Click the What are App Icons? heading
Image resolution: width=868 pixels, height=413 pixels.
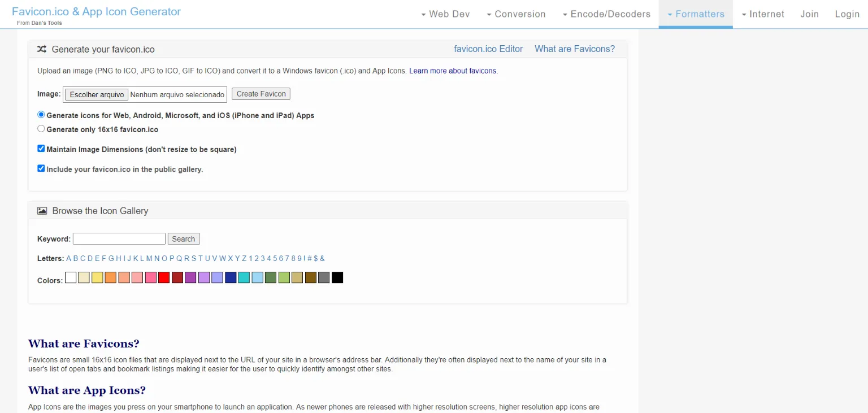(x=87, y=390)
